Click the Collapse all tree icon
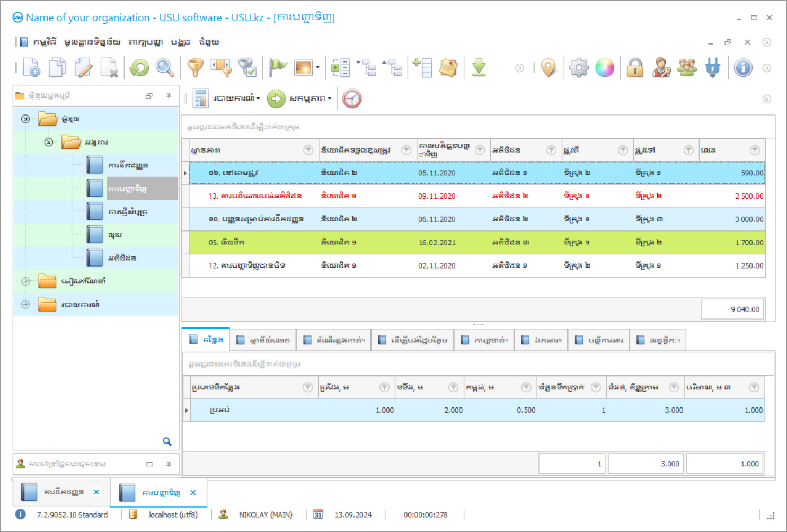 [x=393, y=67]
